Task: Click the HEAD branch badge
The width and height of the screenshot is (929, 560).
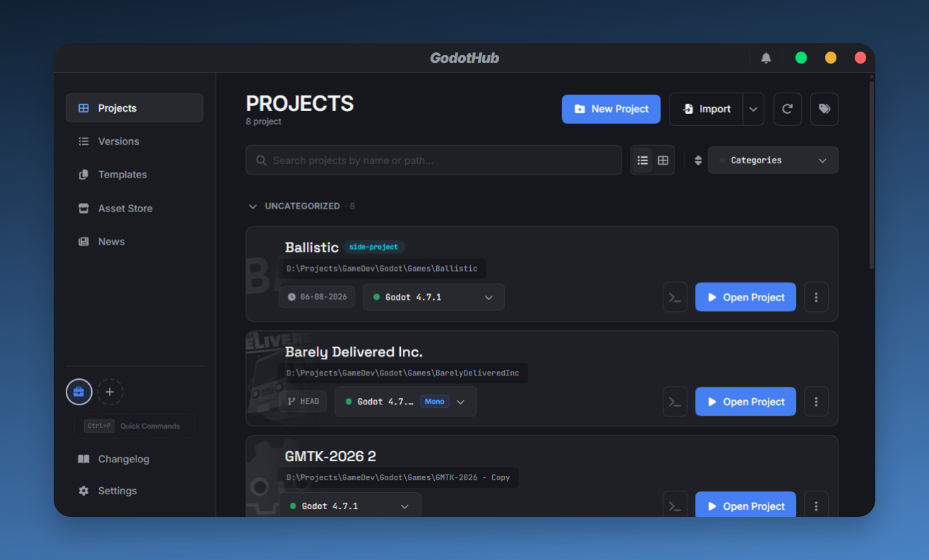Action: (x=303, y=401)
